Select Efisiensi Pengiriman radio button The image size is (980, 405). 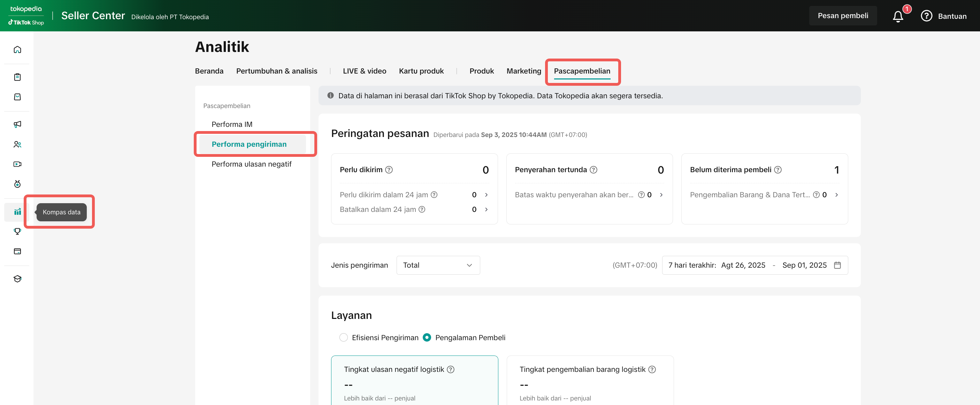click(x=343, y=338)
